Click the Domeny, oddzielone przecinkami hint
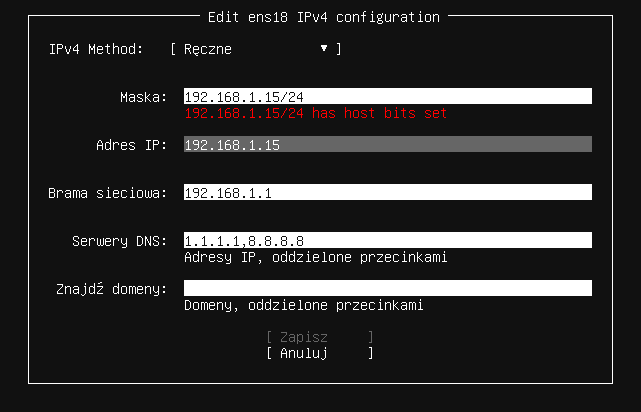The height and width of the screenshot is (412, 641). [x=304, y=306]
